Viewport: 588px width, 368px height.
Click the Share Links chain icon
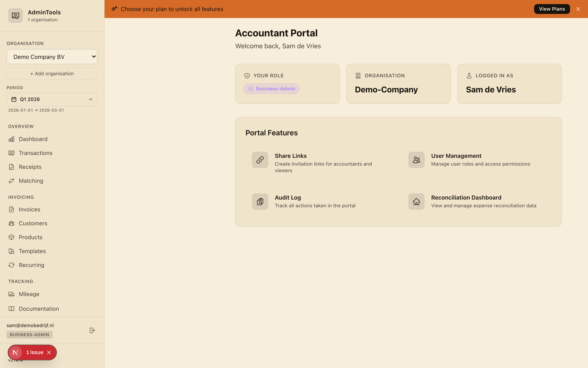pyautogui.click(x=260, y=160)
